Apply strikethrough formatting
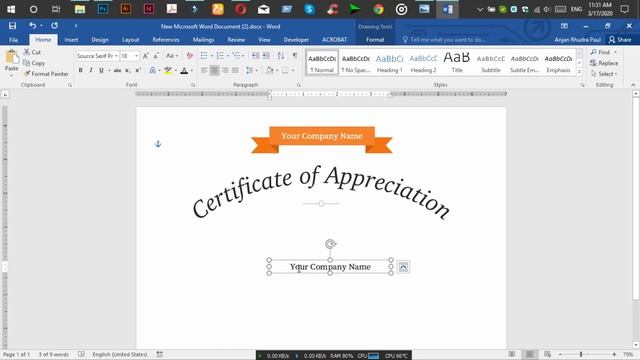640x360 pixels. (117, 70)
